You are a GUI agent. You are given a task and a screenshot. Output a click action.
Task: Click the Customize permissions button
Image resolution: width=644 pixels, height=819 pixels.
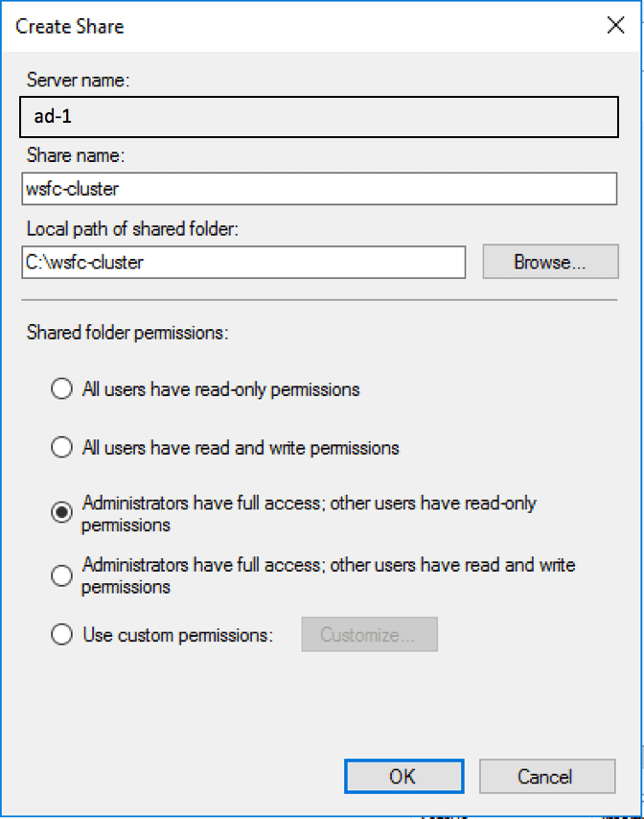pos(369,635)
